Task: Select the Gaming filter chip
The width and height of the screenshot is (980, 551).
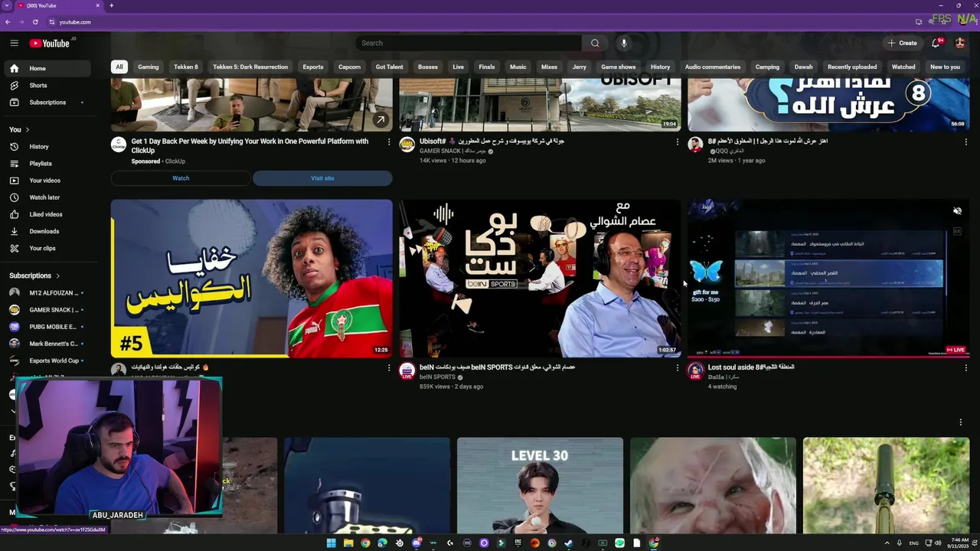Action: point(149,67)
